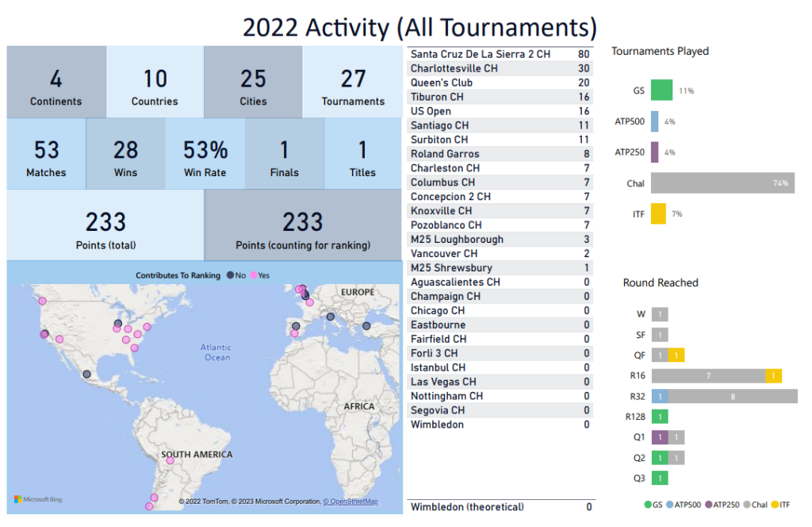Click the dark 'No' legend marker
Image resolution: width=812 pixels, height=527 pixels.
230,275
